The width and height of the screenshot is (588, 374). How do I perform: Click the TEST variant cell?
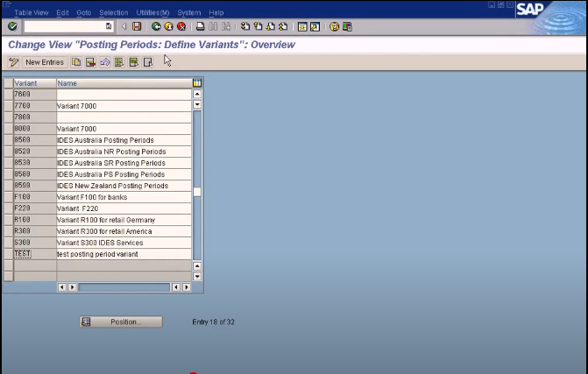[35, 254]
